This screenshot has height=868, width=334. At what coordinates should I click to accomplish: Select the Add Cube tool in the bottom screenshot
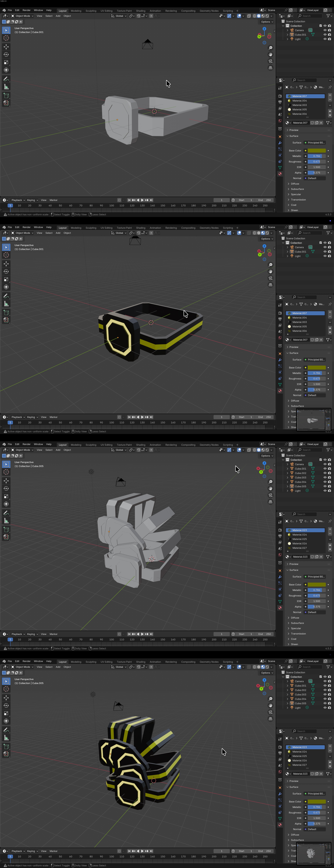click(6, 746)
